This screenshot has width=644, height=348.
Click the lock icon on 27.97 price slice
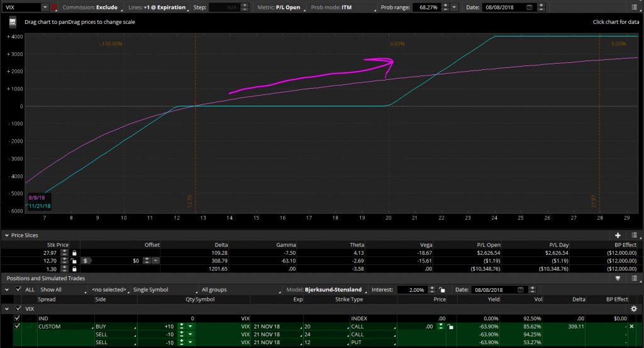(74, 252)
